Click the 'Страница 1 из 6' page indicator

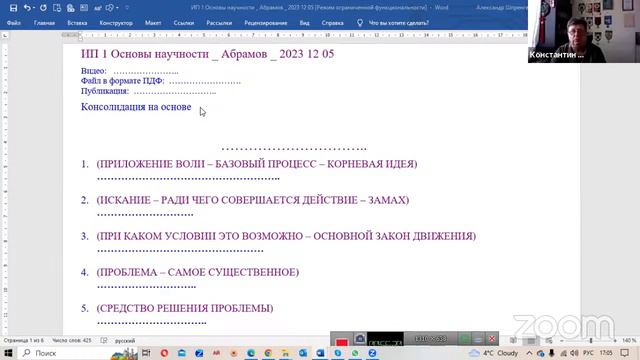click(23, 340)
